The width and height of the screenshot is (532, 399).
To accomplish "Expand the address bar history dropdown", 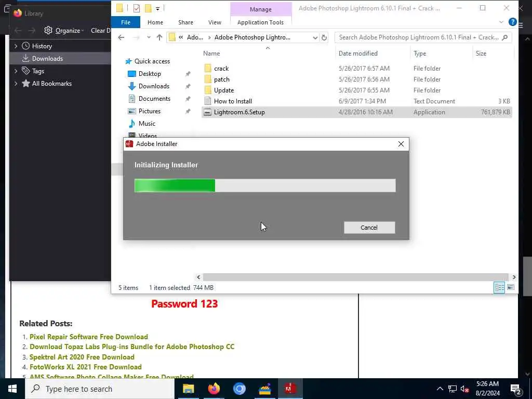I will click(x=315, y=37).
